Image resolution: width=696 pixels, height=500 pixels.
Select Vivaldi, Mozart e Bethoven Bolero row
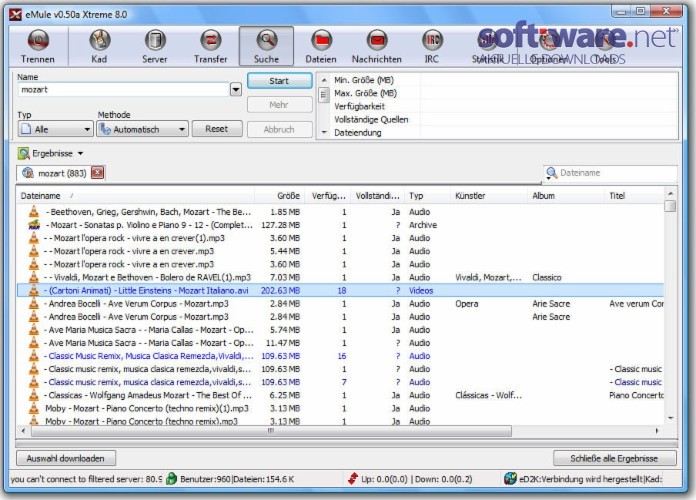(x=340, y=278)
